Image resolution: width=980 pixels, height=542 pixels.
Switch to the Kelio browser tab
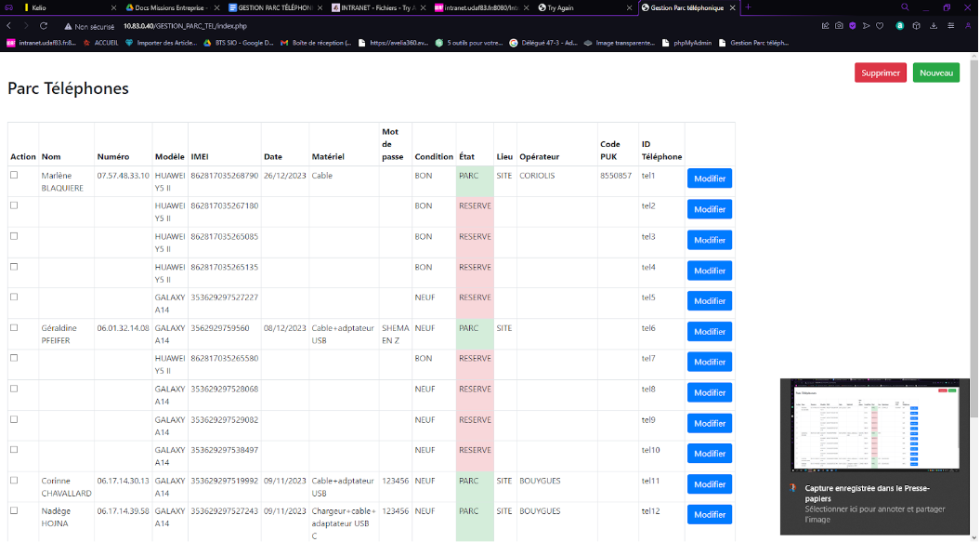pos(37,7)
